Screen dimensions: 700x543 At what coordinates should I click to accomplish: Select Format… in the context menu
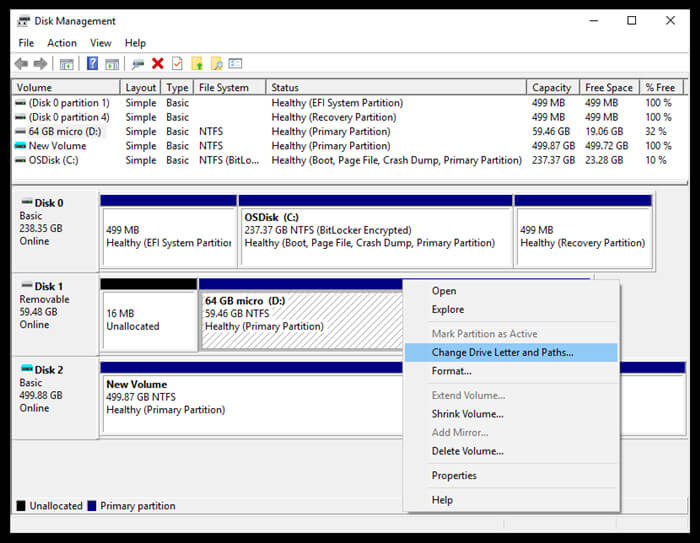[512, 371]
